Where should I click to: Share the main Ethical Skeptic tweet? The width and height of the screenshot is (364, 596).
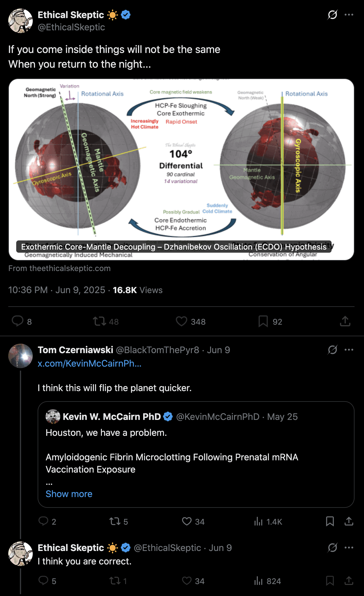tap(345, 321)
